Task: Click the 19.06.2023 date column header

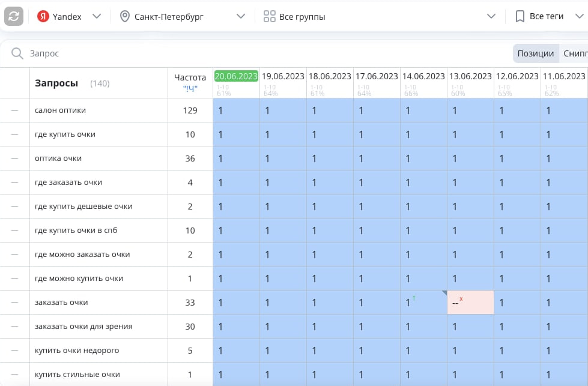Action: click(283, 76)
